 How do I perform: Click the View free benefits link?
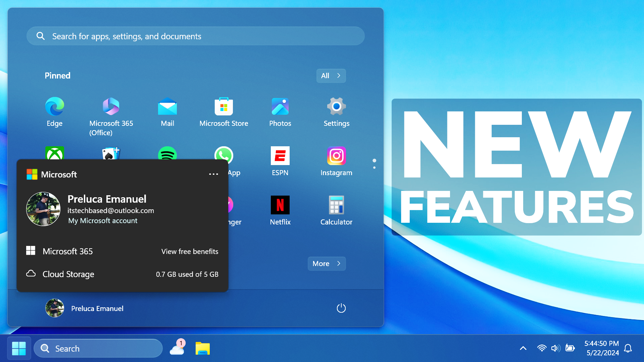click(190, 251)
